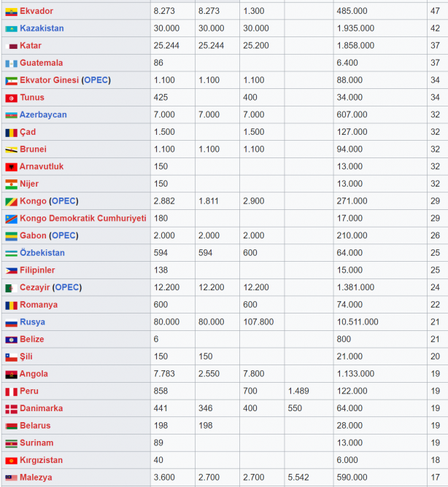
Task: Click the Kazakhstan flag icon
Action: click(x=11, y=28)
